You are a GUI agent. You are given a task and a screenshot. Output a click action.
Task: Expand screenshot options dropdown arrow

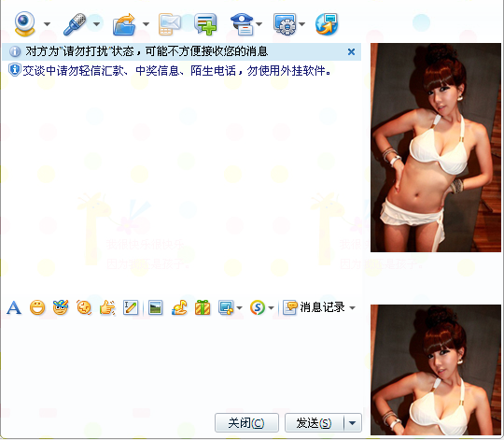[239, 308]
